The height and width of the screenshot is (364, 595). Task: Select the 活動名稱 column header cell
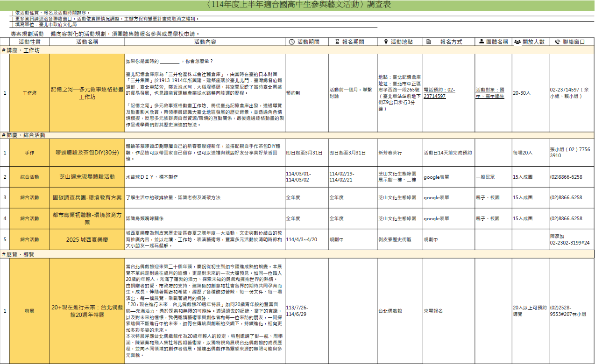pyautogui.click(x=87, y=42)
